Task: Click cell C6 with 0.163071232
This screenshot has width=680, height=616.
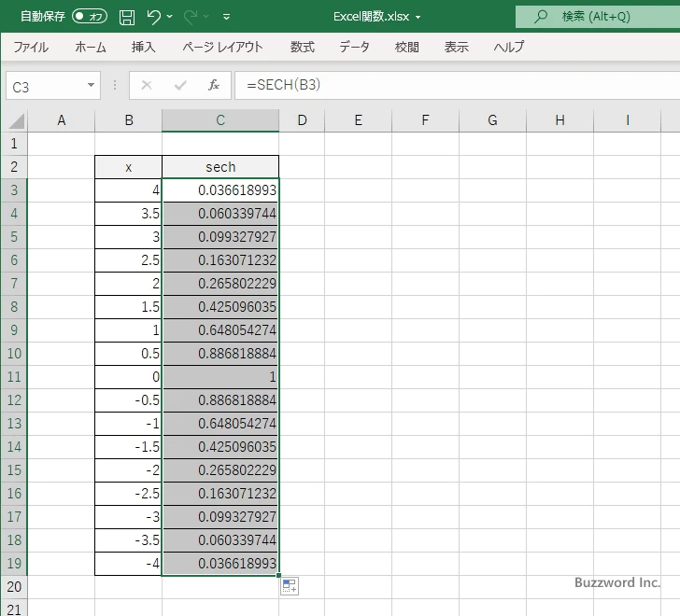Action: point(220,260)
